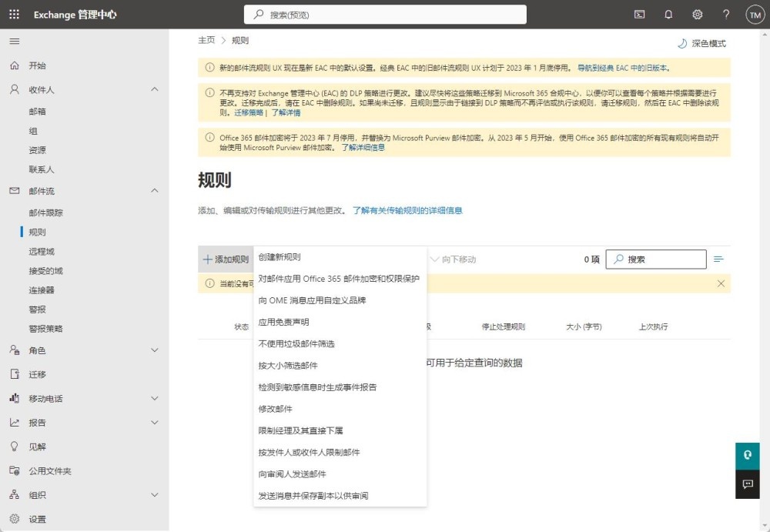Choose 应用免责声明 menu option
Screen dimensions: 770x532
click(x=283, y=322)
